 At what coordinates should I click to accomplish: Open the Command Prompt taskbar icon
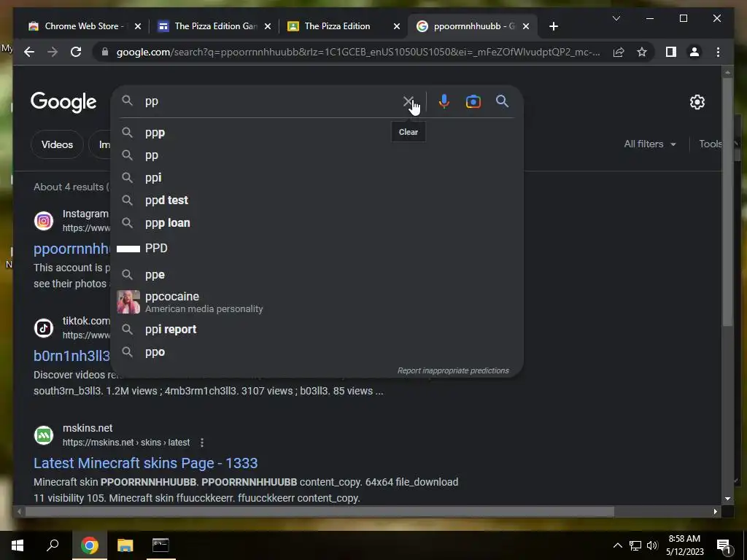pos(160,545)
